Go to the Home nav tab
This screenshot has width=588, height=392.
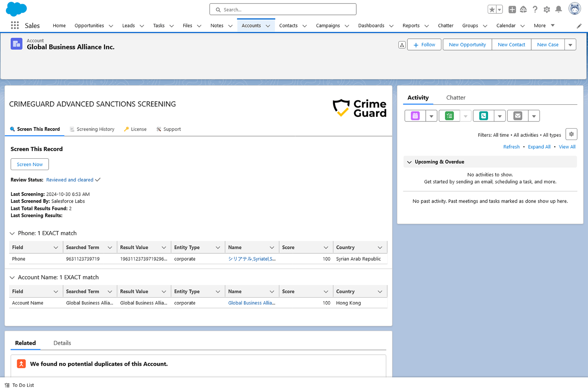click(x=59, y=25)
